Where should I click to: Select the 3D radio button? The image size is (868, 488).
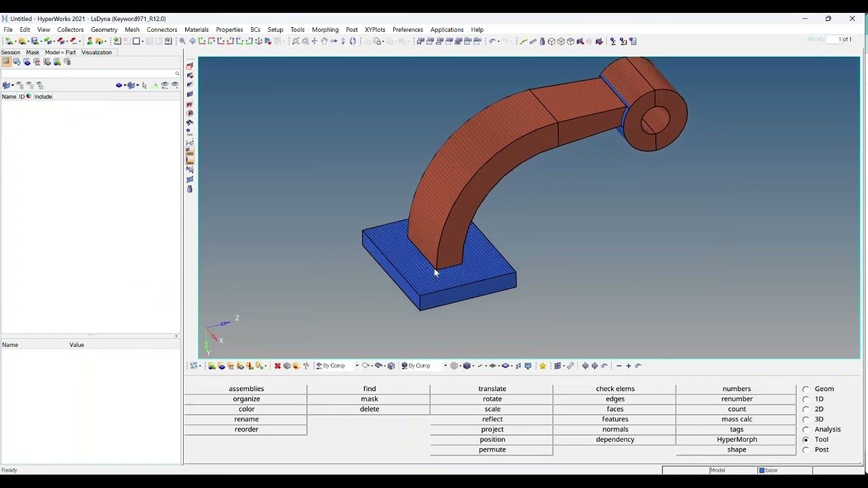(x=806, y=420)
